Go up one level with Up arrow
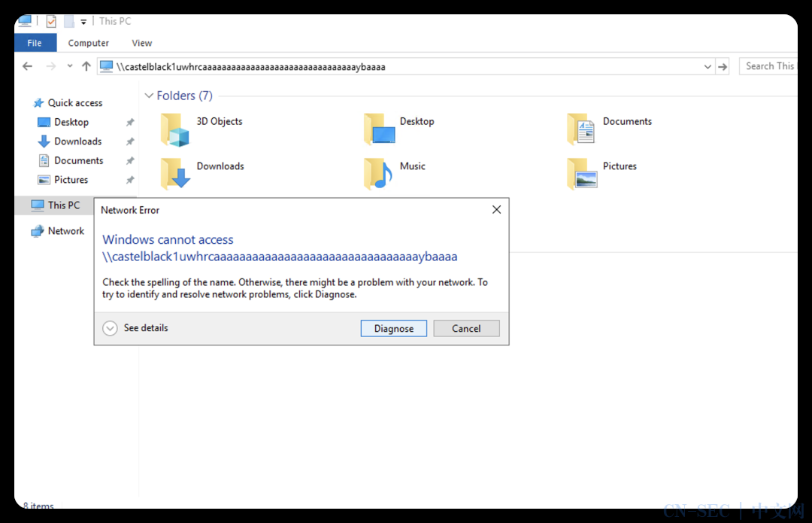Screen dimensions: 812x523 click(86, 66)
